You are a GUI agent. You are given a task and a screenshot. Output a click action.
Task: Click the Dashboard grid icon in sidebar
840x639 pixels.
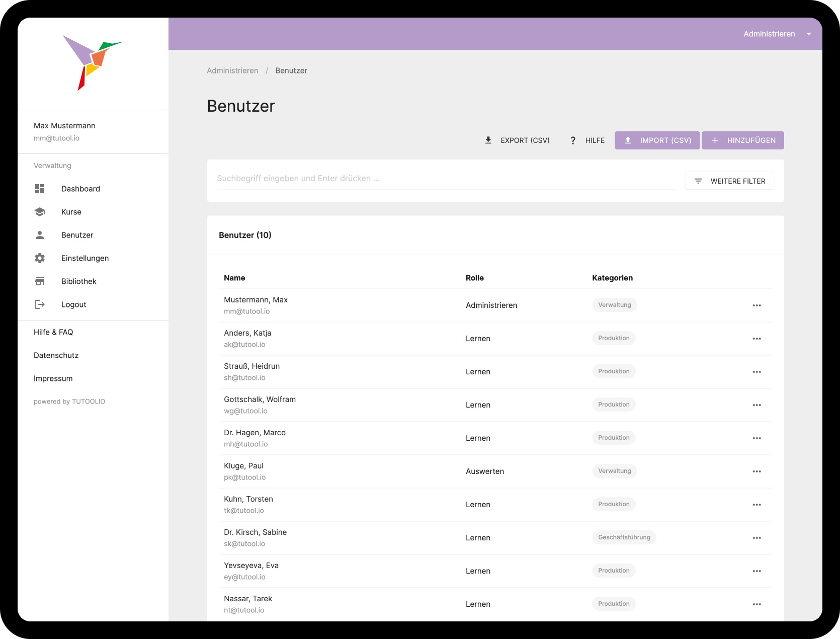[x=40, y=189]
